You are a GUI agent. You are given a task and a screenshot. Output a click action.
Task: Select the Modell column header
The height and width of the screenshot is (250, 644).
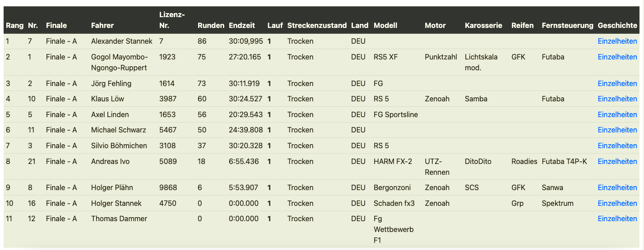pyautogui.click(x=385, y=26)
